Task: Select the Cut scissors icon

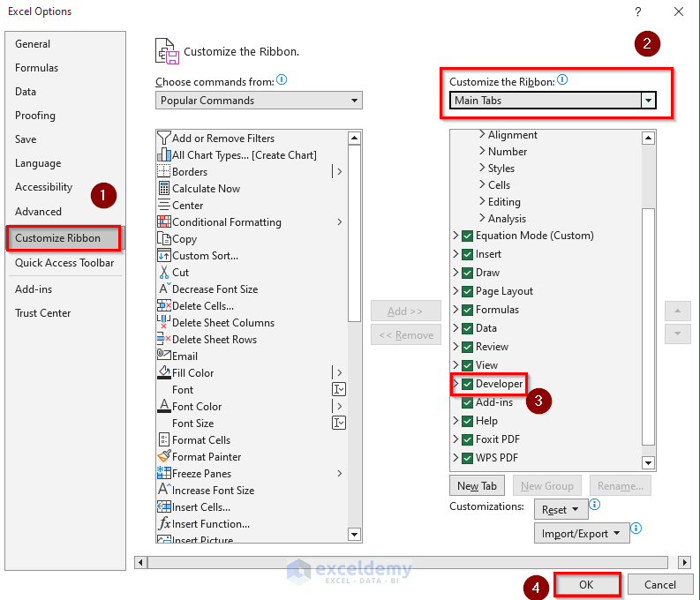Action: [x=164, y=272]
